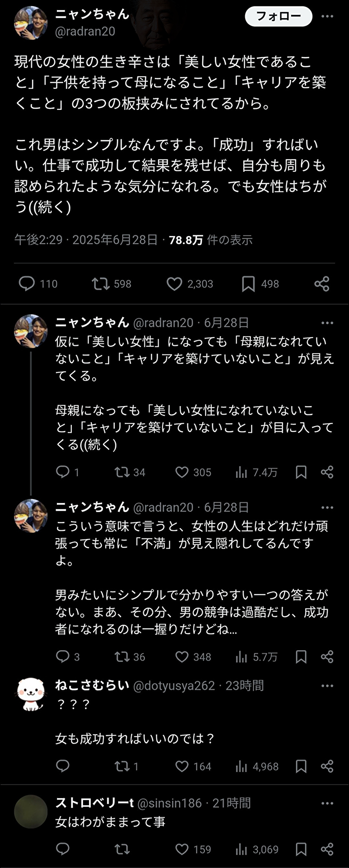Share ストロベリーt's reply
The image size is (349, 868).
coord(327,849)
